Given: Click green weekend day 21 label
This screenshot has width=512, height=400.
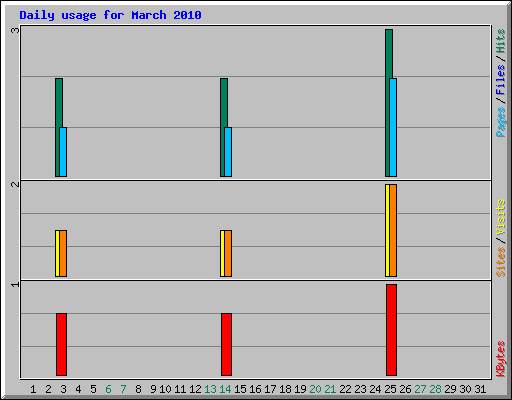Looking at the screenshot, I should tap(330, 389).
